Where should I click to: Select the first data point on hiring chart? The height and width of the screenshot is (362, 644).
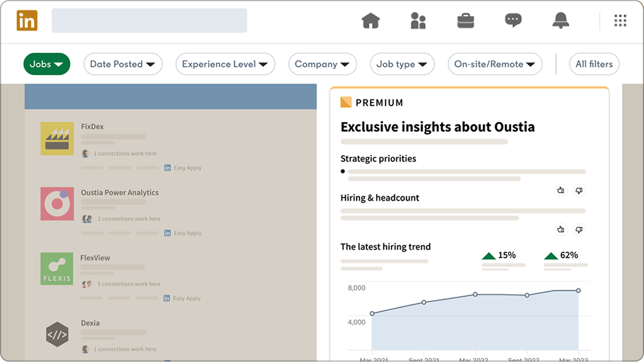(x=372, y=314)
